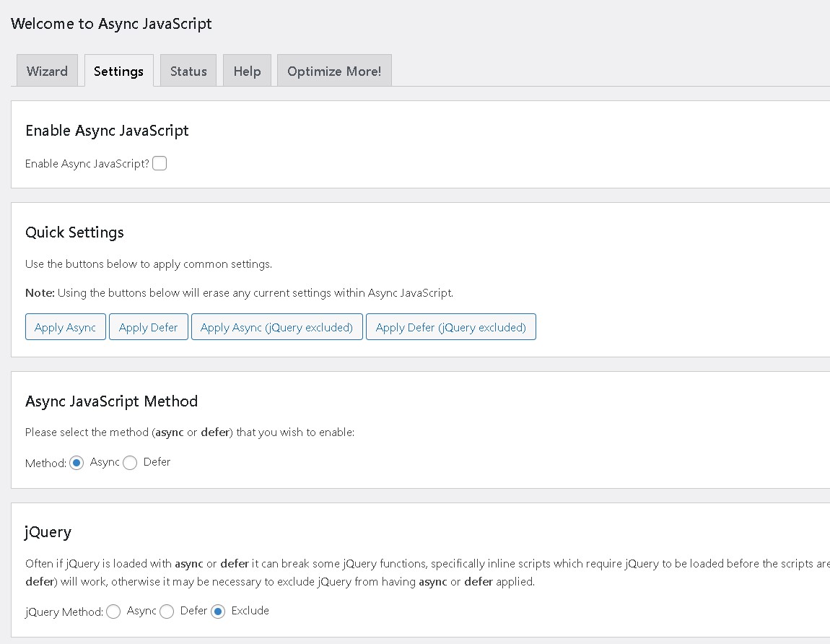This screenshot has width=830, height=644.
Task: Select the Defer method radio button
Action: pyautogui.click(x=130, y=463)
